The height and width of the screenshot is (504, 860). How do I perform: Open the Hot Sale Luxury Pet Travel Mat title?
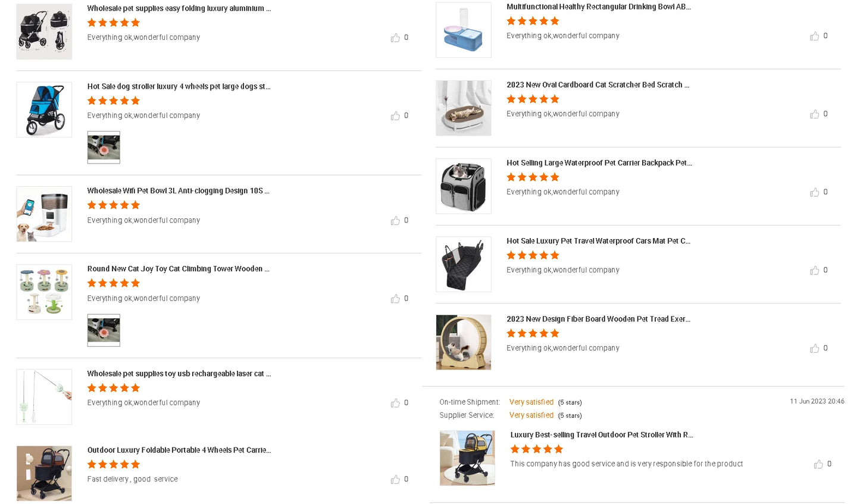[x=598, y=241]
